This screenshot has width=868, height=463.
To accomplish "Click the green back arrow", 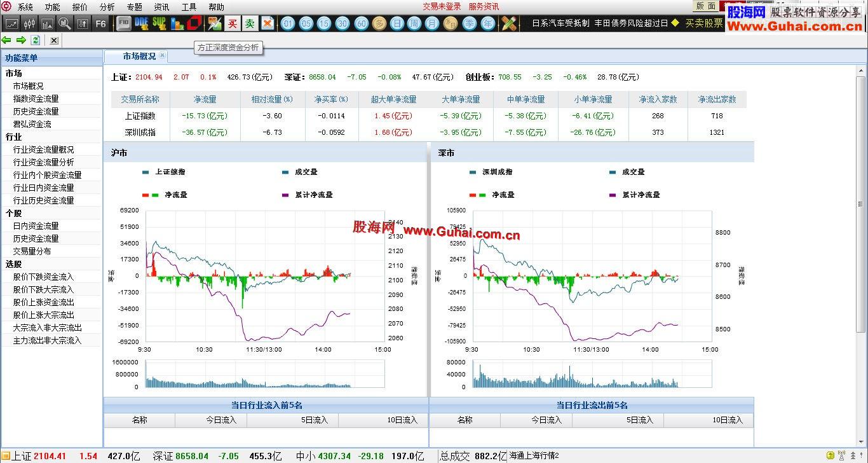I will [x=6, y=40].
